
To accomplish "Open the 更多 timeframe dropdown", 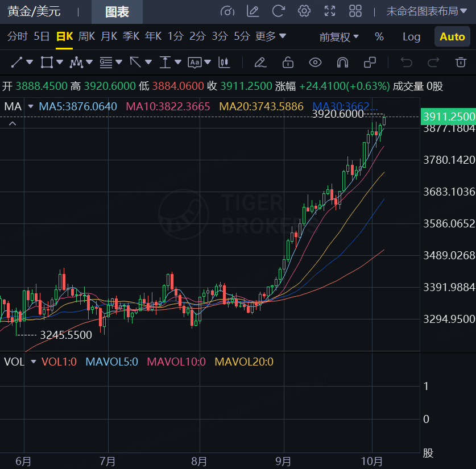I will (x=271, y=36).
